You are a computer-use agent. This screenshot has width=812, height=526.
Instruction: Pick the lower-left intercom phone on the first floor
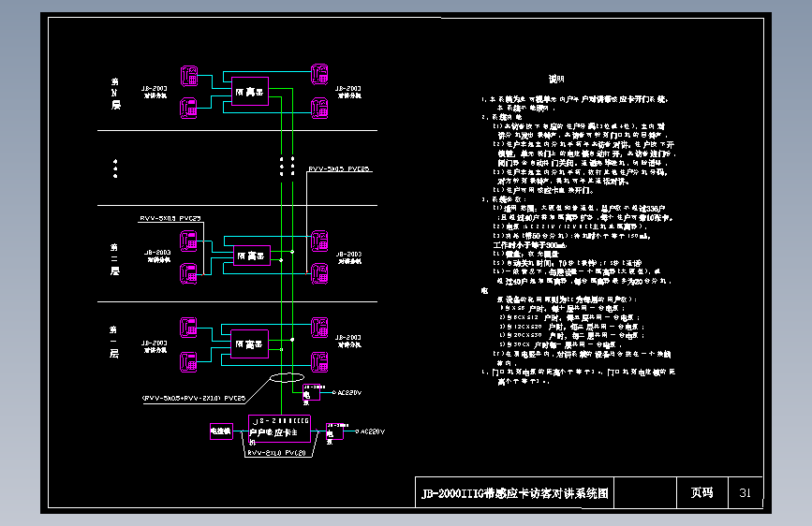tap(188, 362)
